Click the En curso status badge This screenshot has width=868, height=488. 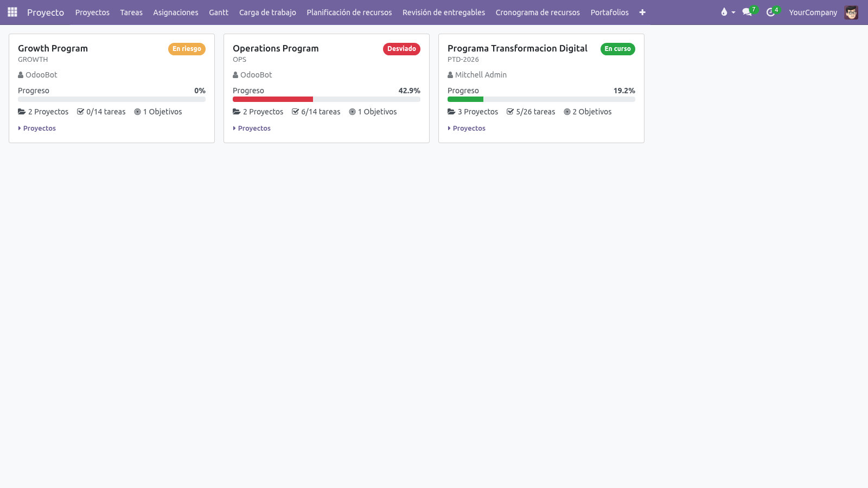(x=617, y=49)
